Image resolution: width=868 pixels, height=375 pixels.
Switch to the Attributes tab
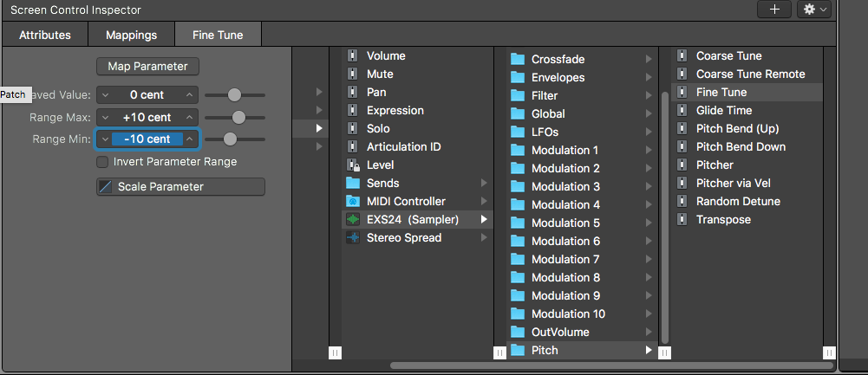pos(44,36)
